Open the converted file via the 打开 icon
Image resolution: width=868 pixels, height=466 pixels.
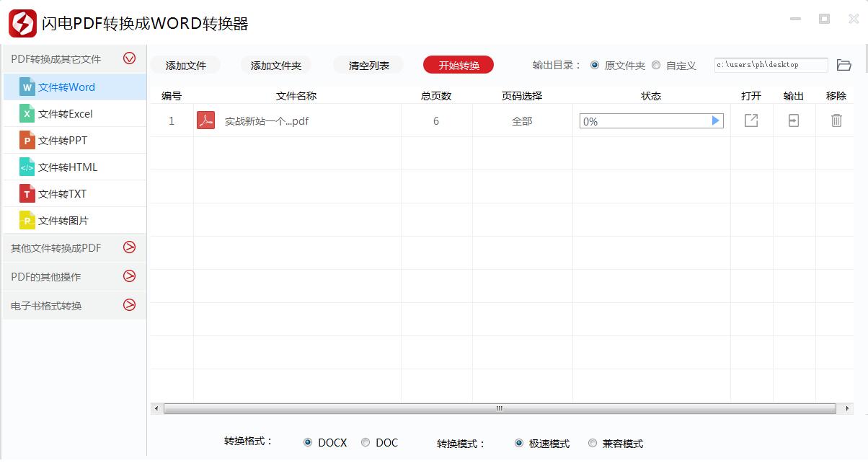(751, 120)
